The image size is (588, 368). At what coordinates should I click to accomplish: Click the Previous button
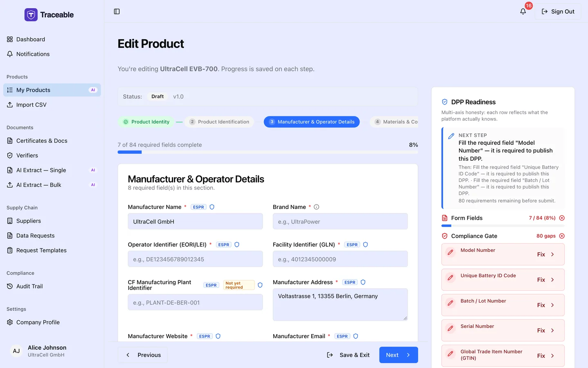(x=143, y=355)
